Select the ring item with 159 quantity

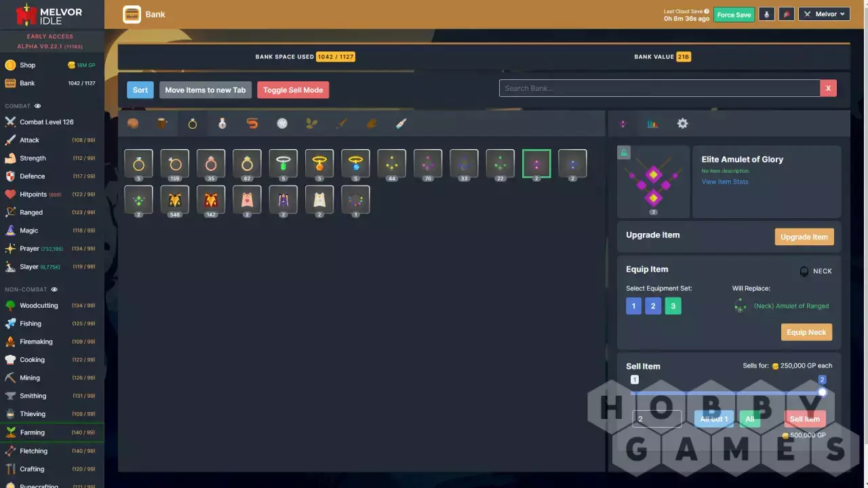pyautogui.click(x=175, y=164)
